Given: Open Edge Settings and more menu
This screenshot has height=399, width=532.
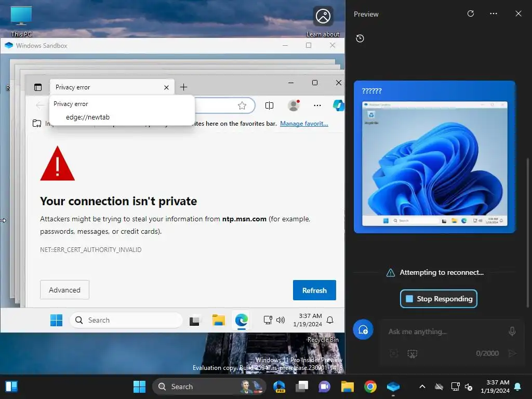Looking at the screenshot, I should pos(317,105).
